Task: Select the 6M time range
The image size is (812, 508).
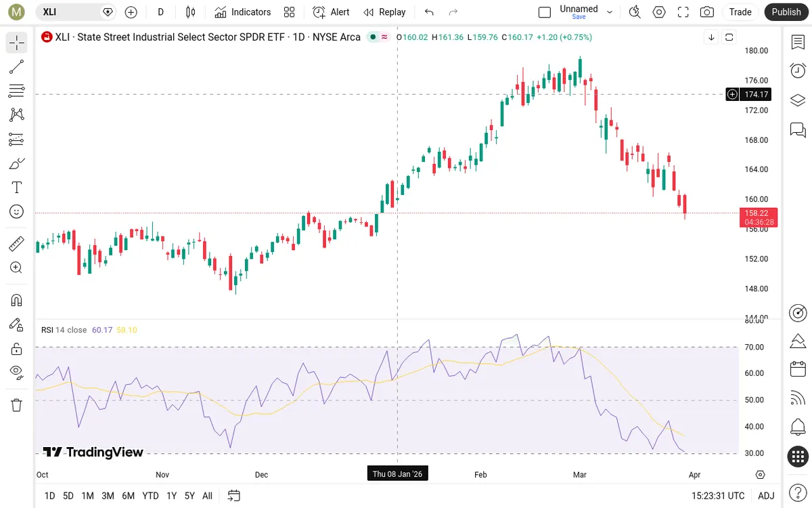Action: pyautogui.click(x=128, y=496)
